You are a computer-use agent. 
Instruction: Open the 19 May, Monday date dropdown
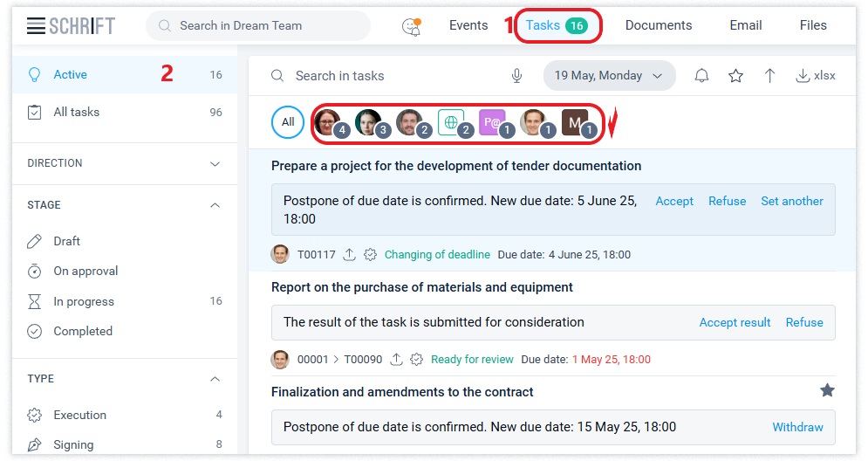click(x=609, y=76)
